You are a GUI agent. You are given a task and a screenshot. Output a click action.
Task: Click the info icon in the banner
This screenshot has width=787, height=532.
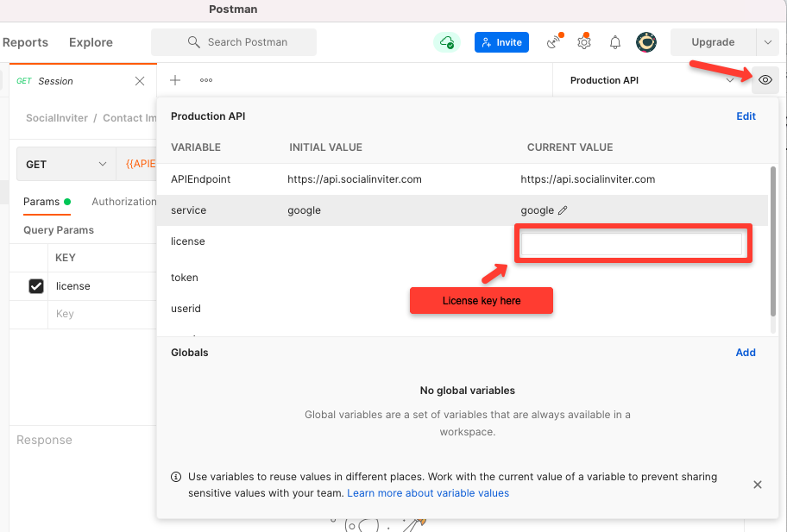tap(176, 477)
